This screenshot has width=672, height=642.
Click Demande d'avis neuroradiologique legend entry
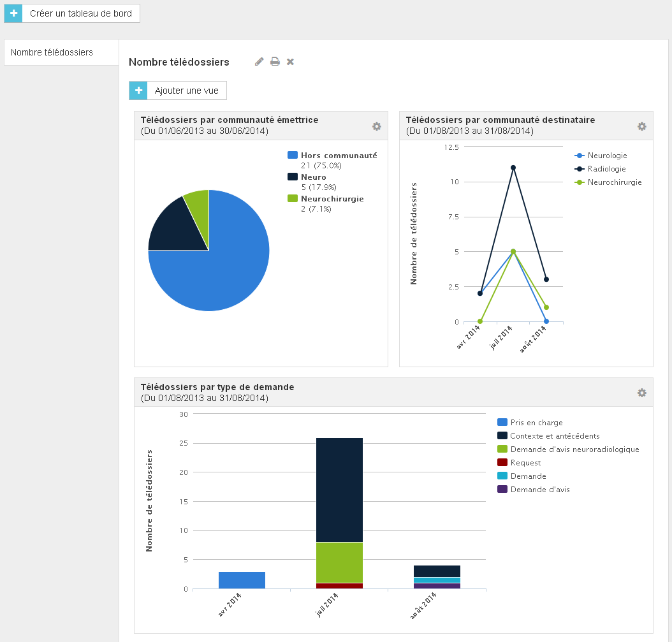click(x=568, y=449)
